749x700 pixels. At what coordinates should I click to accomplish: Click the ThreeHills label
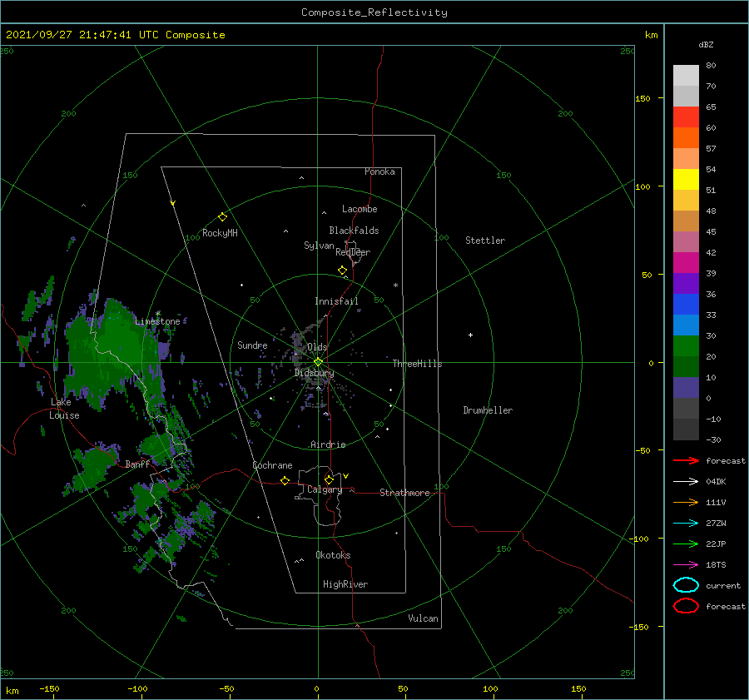click(x=417, y=364)
